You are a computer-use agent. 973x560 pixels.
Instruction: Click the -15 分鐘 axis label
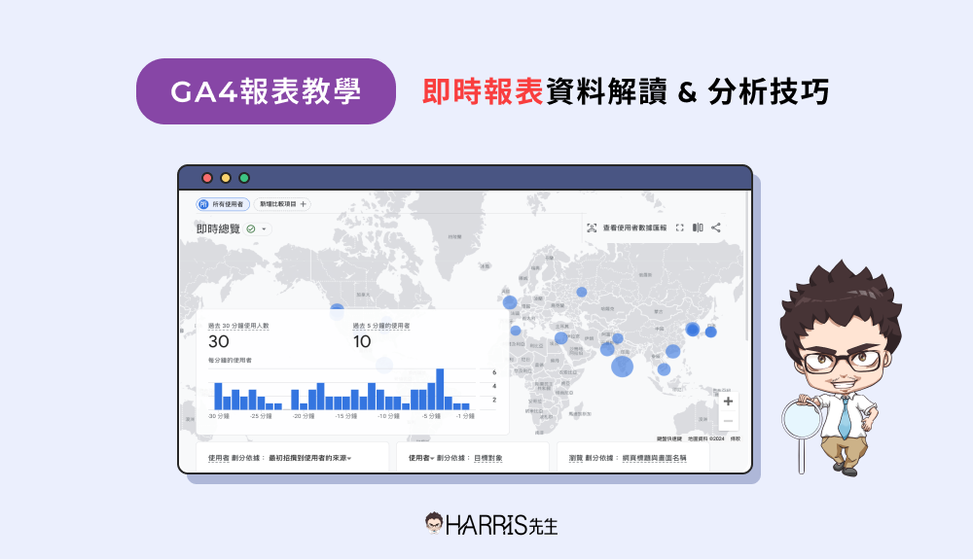click(x=346, y=416)
